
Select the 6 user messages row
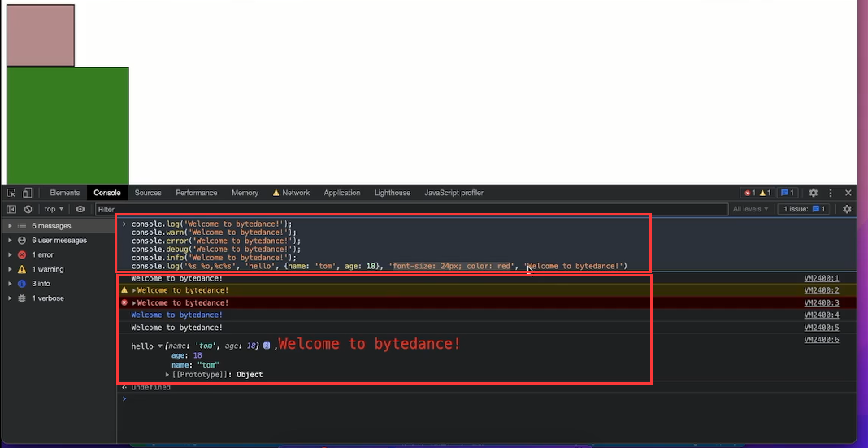(59, 241)
